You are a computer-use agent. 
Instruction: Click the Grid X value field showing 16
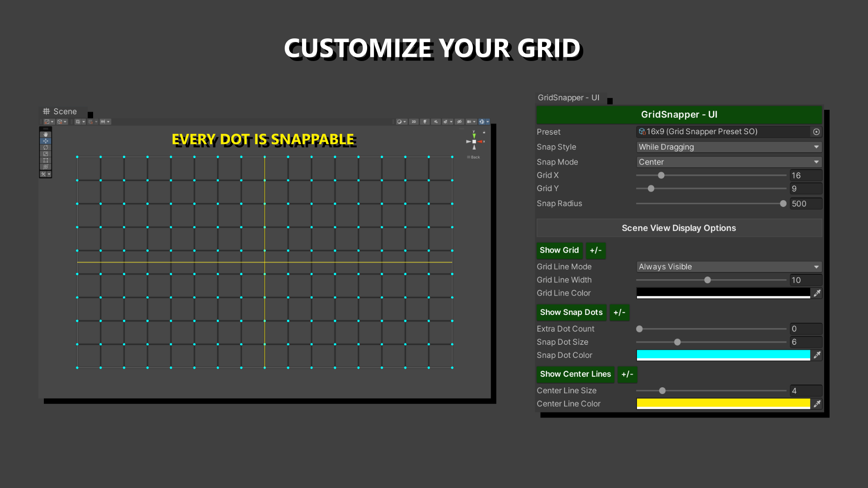(806, 175)
